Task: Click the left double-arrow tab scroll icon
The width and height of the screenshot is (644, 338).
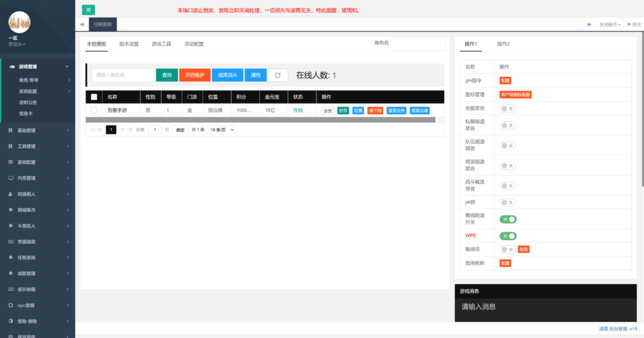Action: [x=82, y=25]
